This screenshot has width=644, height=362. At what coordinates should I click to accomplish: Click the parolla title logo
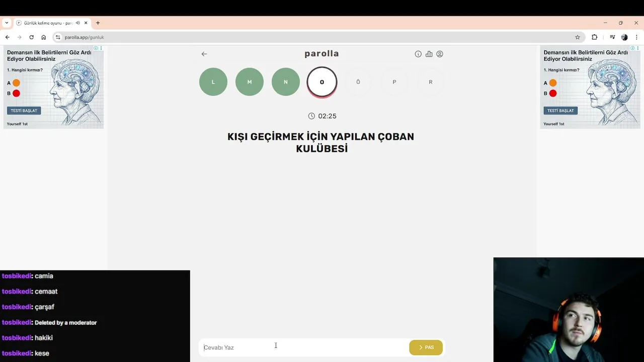click(321, 54)
